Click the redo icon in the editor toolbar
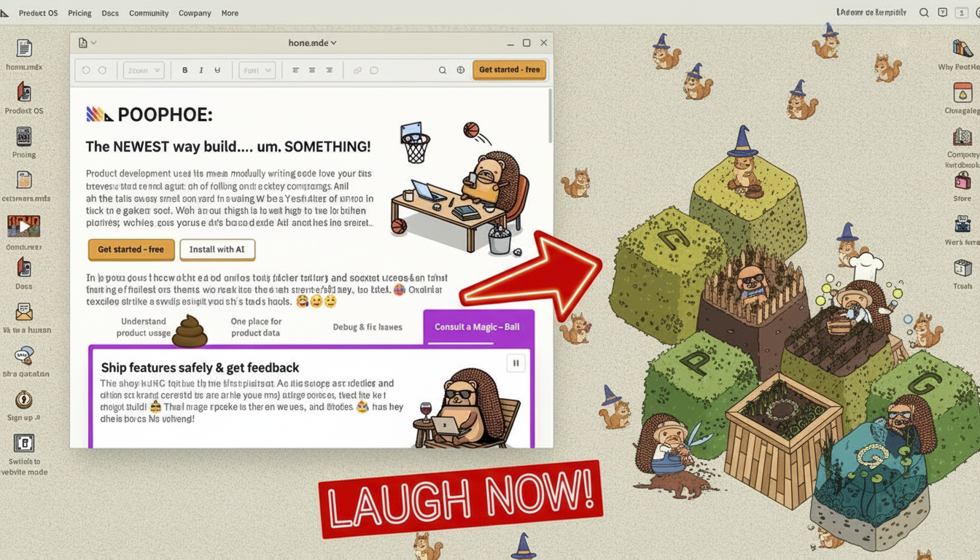The height and width of the screenshot is (560, 980). pyautogui.click(x=102, y=70)
